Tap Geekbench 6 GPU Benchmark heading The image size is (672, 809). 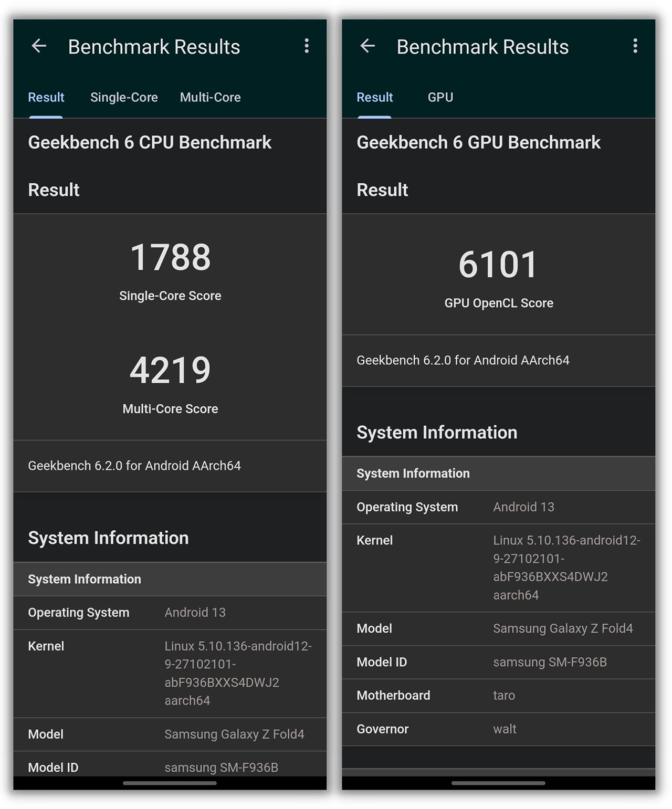tap(478, 142)
